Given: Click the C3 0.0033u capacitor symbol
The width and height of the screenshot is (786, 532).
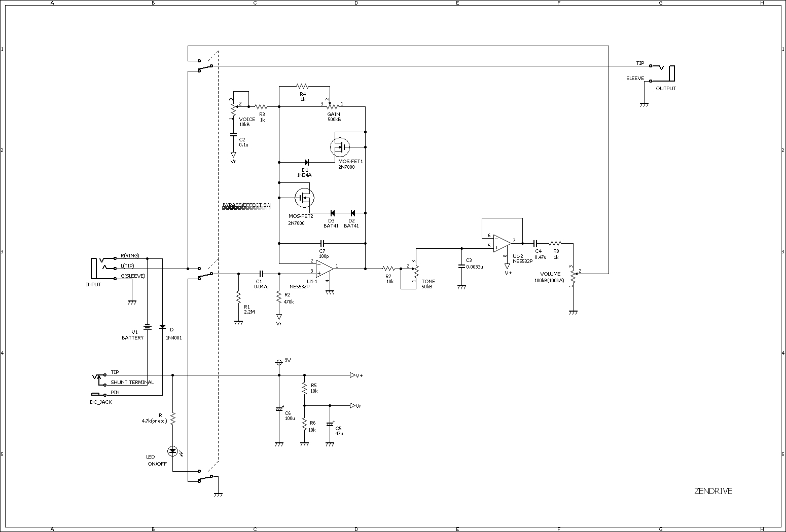Looking at the screenshot, I should tap(461, 266).
